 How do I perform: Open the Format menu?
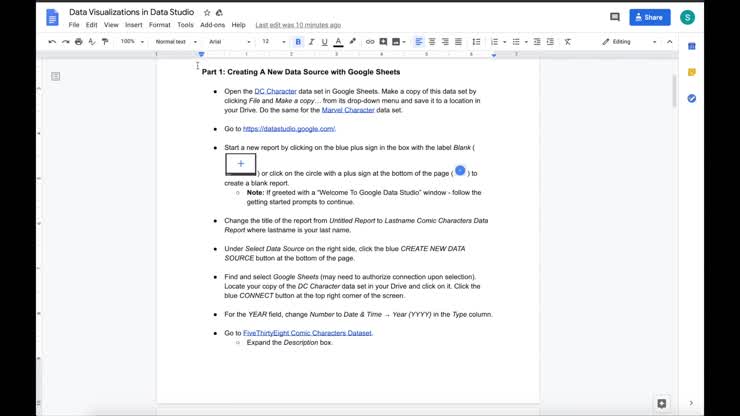[160, 25]
